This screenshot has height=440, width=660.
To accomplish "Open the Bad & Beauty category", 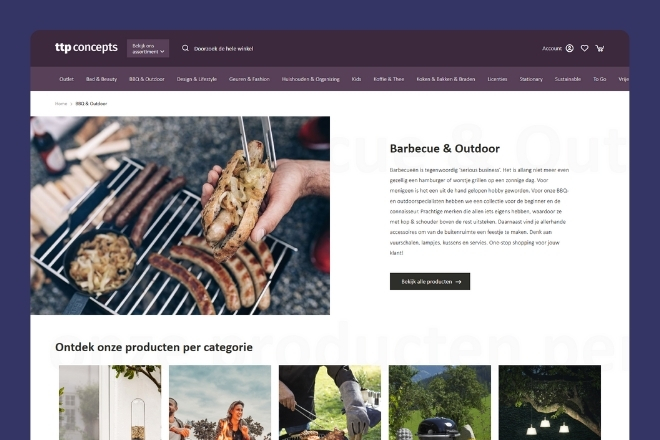I will click(x=101, y=79).
